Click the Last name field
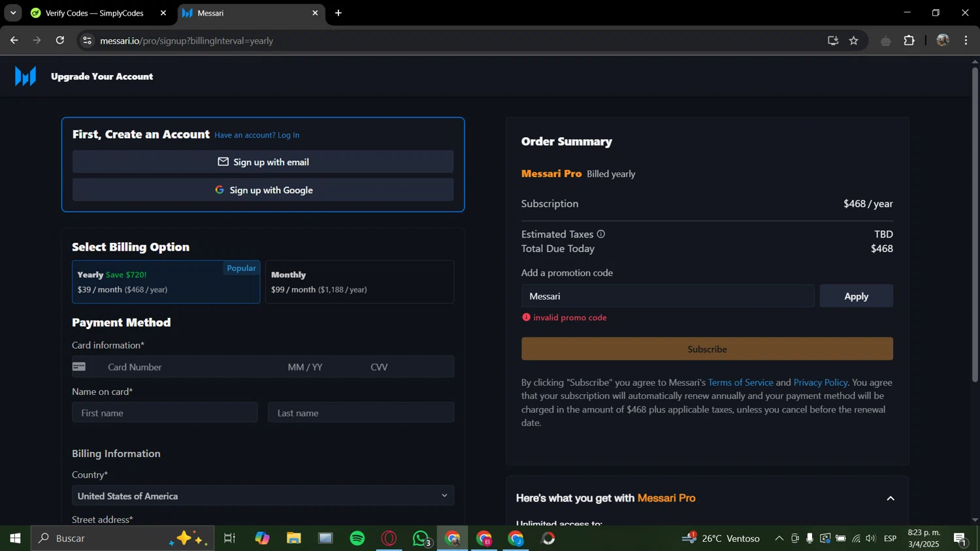 click(x=361, y=413)
